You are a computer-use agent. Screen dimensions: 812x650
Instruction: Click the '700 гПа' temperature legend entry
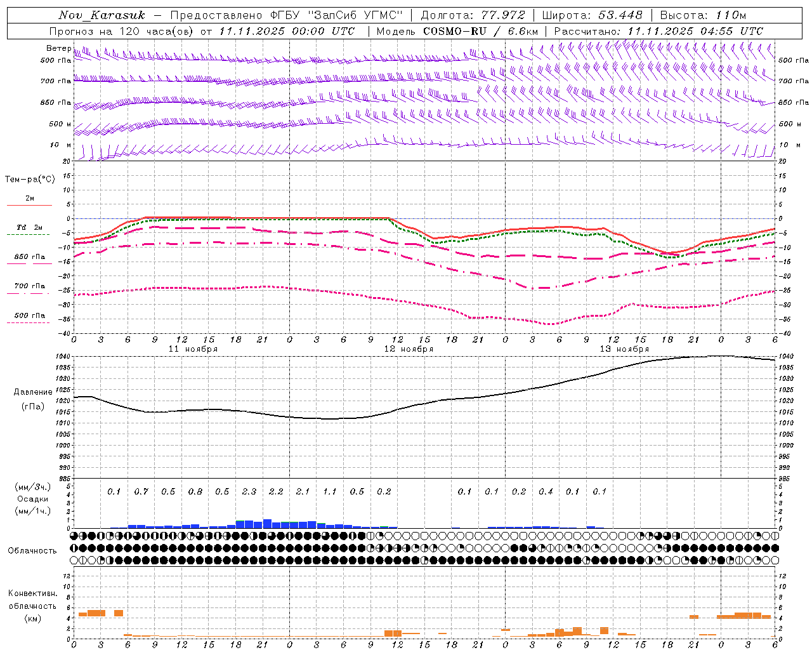(29, 286)
